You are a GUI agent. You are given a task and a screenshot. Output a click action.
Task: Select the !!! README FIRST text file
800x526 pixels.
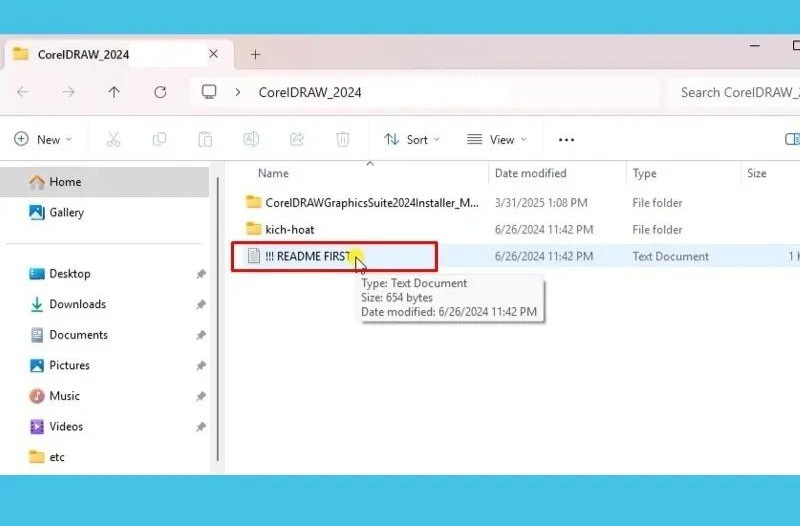(308, 256)
